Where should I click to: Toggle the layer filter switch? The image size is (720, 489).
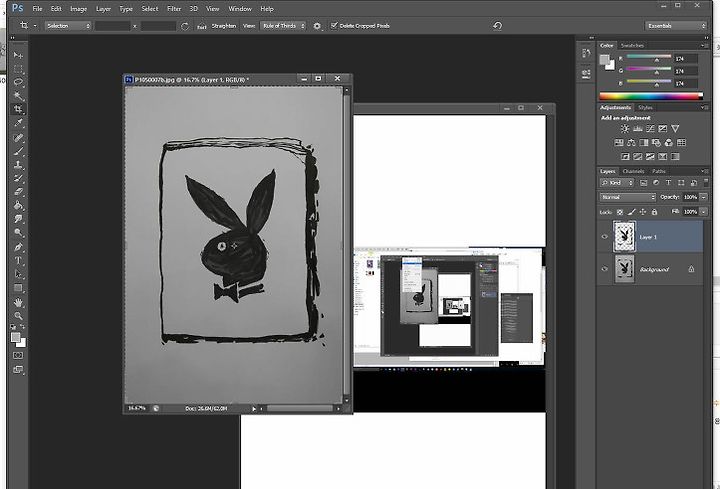tap(706, 182)
